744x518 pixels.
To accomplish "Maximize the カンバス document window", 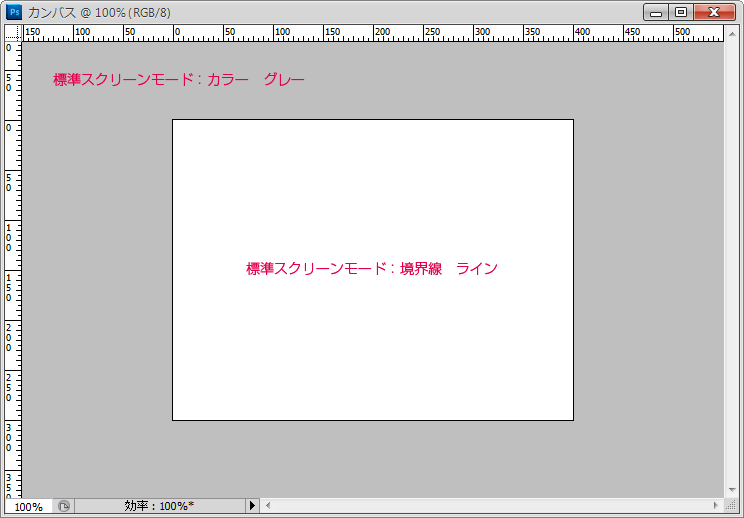I will [x=681, y=12].
